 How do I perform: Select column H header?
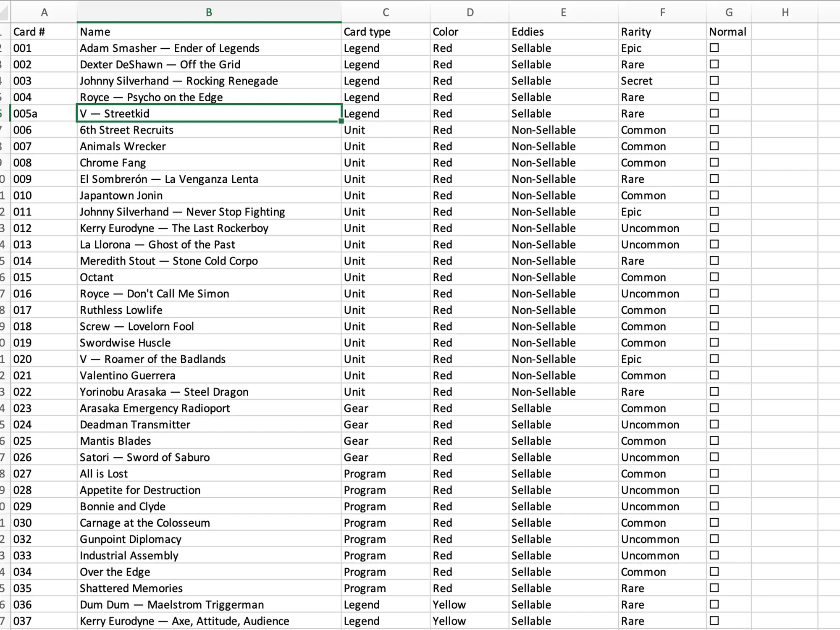[x=785, y=12]
